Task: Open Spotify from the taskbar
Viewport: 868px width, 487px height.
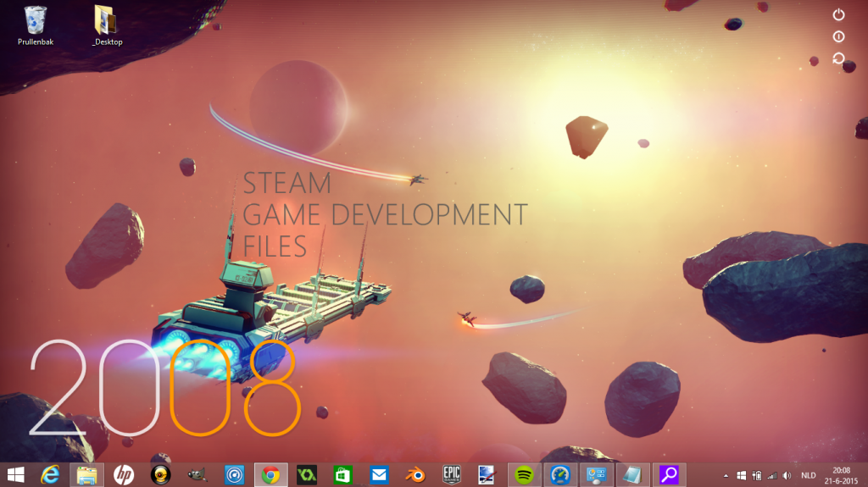Action: click(524, 475)
